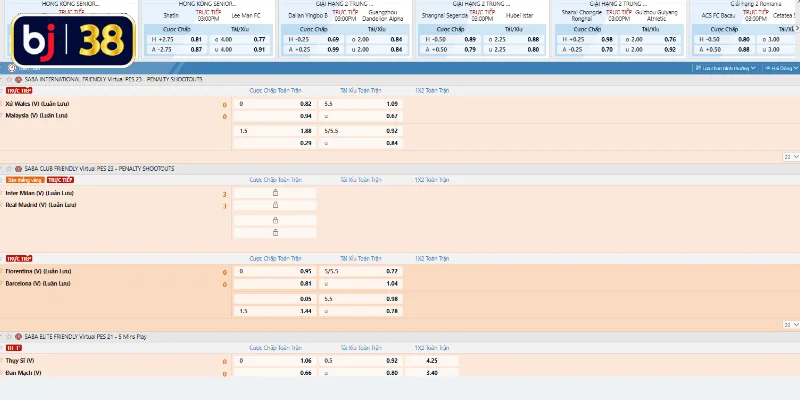The width and height of the screenshot is (800, 400).
Task: Open the ACS FC Bacau match card
Action: point(745,28)
